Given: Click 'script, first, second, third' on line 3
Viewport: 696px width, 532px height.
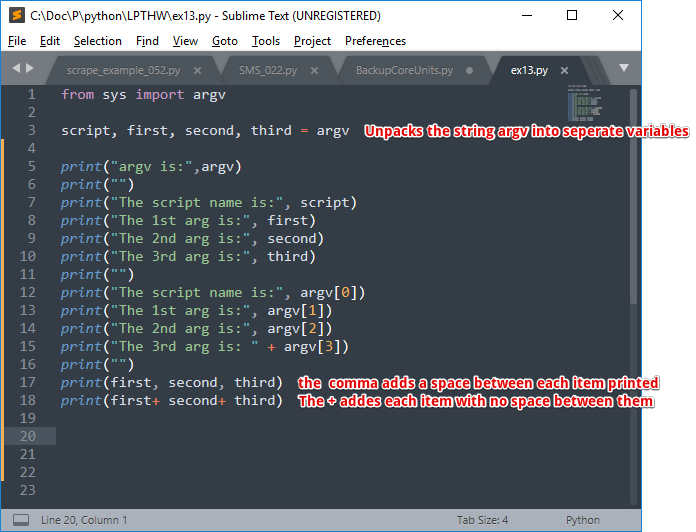Looking at the screenshot, I should click(x=176, y=130).
